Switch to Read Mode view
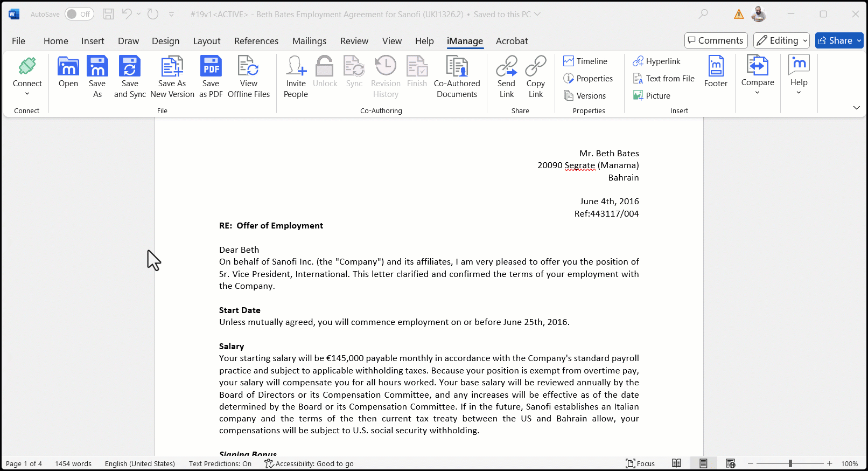 (x=676, y=463)
